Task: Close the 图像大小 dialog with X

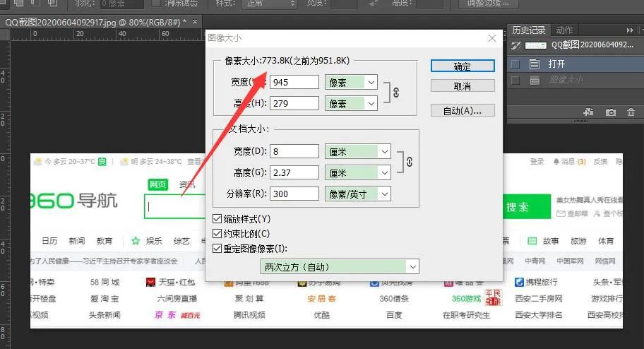Action: [492, 38]
